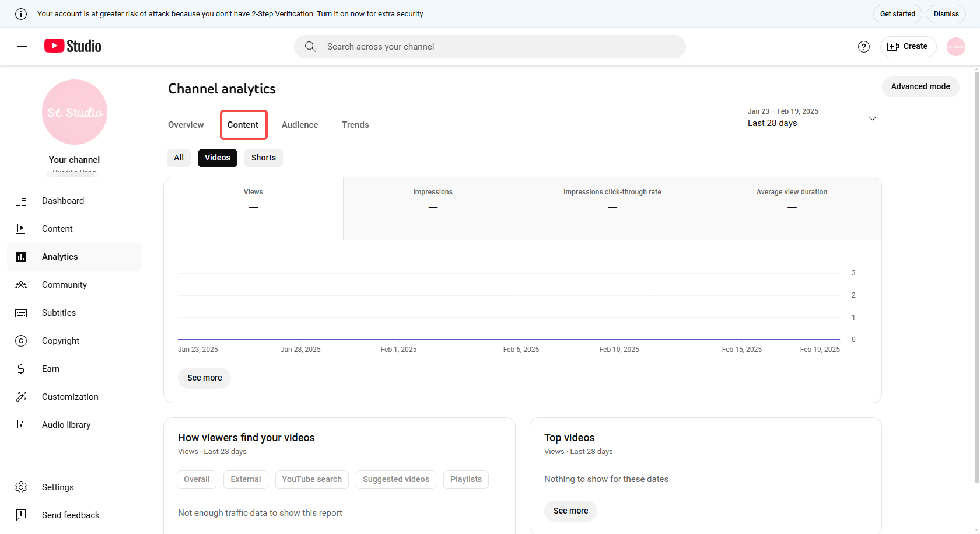The width and height of the screenshot is (980, 534).
Task: Click the YouTube Studio logo
Action: click(x=73, y=46)
